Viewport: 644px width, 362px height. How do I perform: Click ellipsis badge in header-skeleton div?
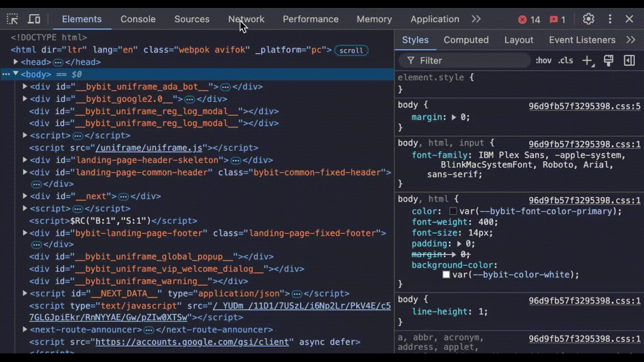click(x=236, y=160)
